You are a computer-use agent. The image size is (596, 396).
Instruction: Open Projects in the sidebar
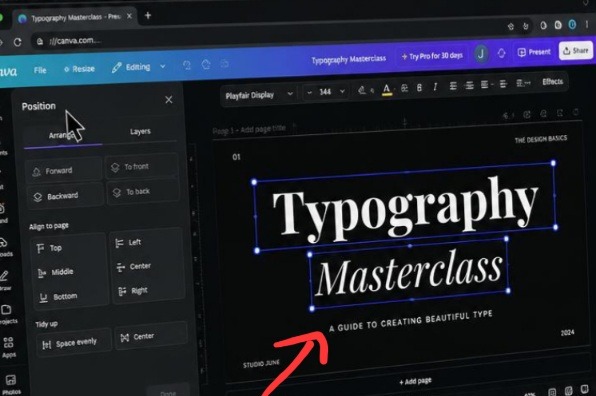(x=7, y=315)
